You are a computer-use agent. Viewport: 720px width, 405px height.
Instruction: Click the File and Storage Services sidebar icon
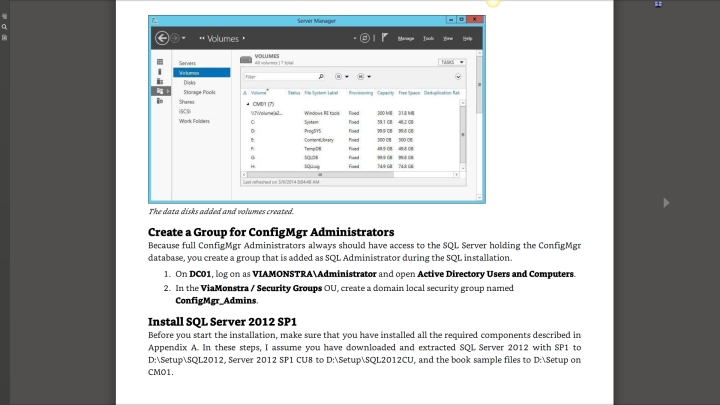click(x=159, y=91)
